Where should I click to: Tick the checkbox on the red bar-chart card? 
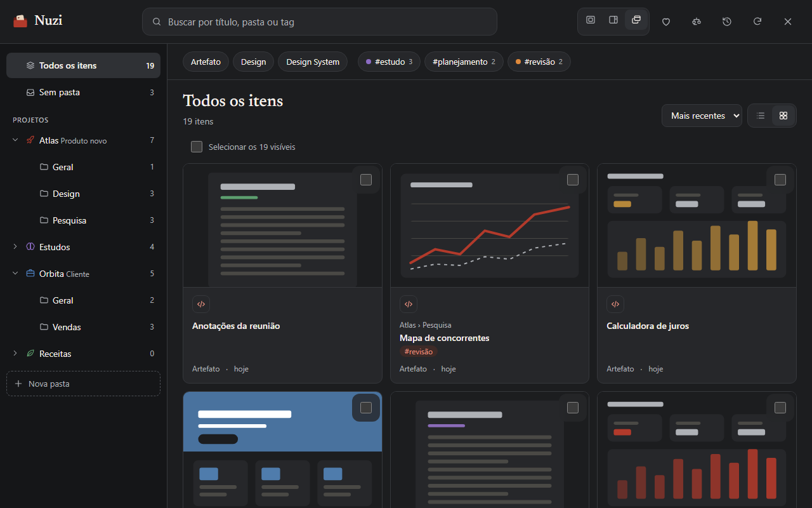pyautogui.click(x=780, y=408)
